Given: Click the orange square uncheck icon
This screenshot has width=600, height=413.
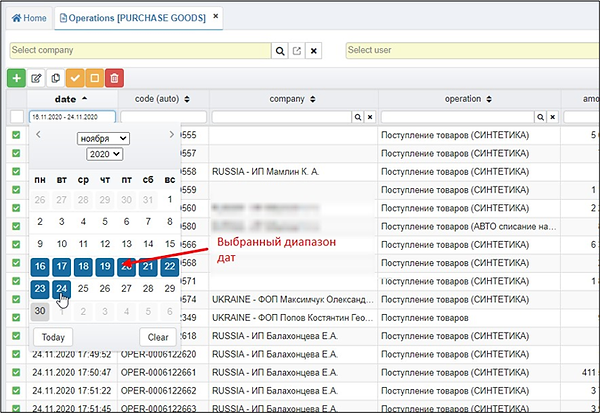Looking at the screenshot, I should coord(95,78).
